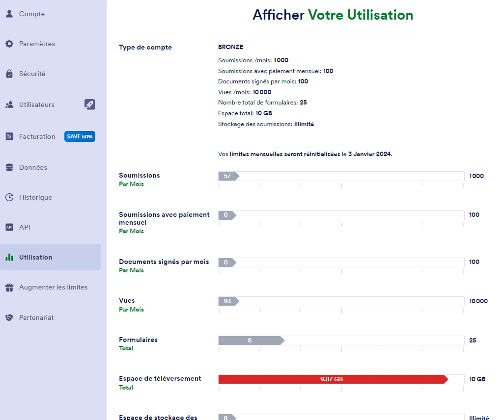
Task: Click the rocket badge next to Utilisateurs
Action: [89, 105]
